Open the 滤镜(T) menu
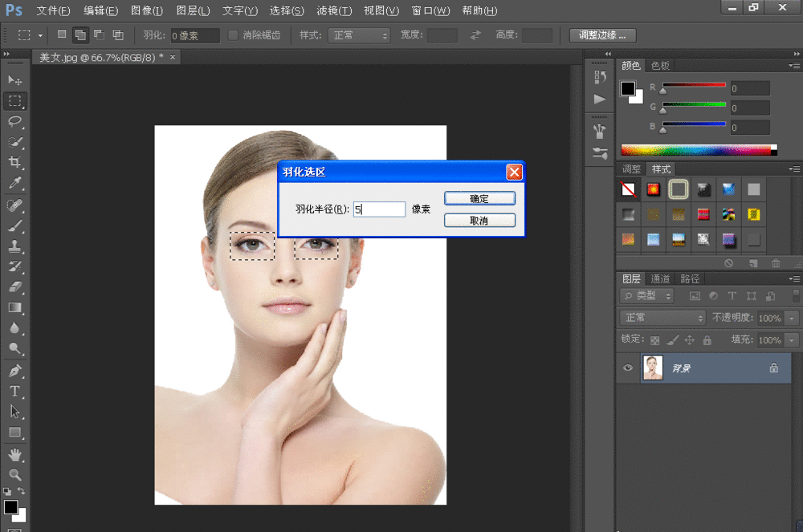This screenshot has height=532, width=803. tap(334, 10)
